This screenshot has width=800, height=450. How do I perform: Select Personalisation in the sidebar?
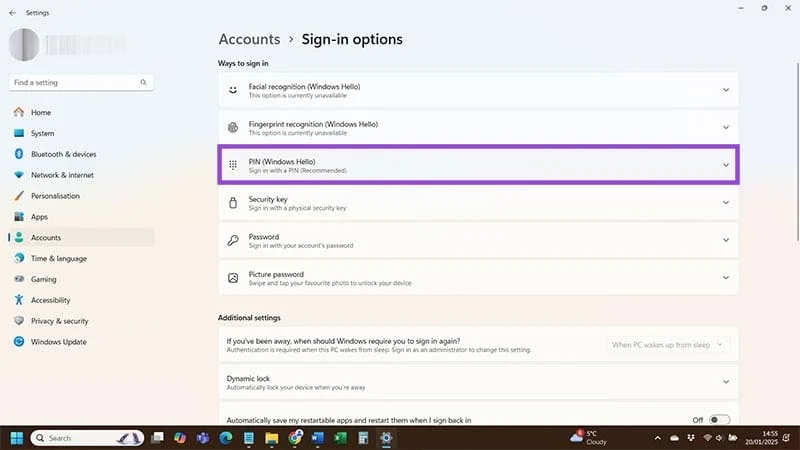click(55, 196)
